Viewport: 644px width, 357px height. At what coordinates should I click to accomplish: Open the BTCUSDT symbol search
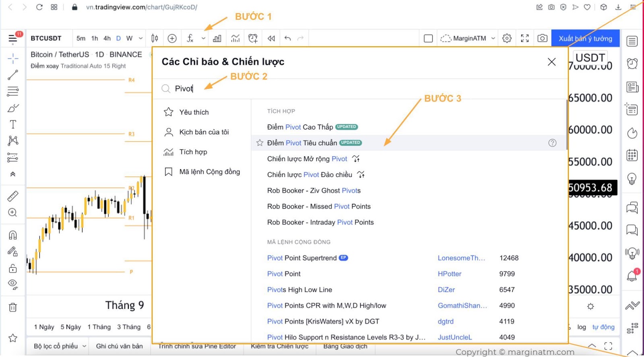tap(46, 38)
